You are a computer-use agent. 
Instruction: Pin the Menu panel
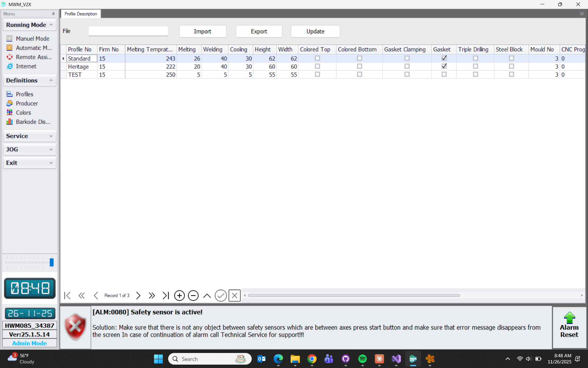(x=53, y=14)
